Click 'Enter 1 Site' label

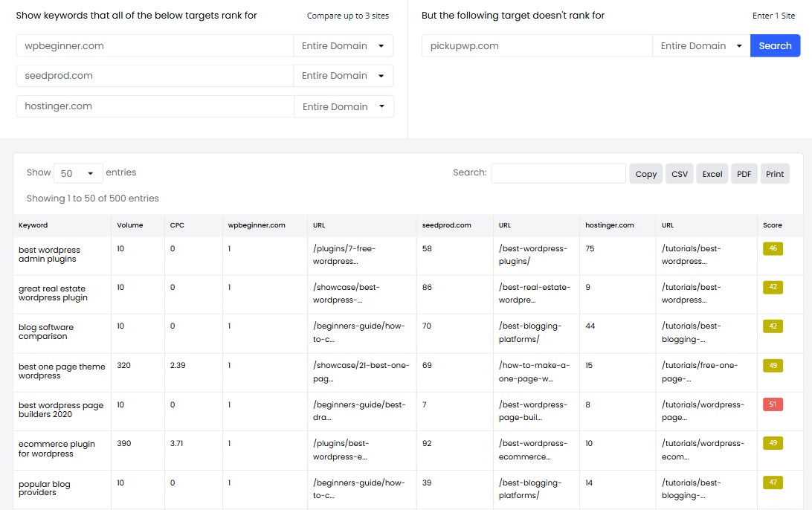[x=773, y=16]
